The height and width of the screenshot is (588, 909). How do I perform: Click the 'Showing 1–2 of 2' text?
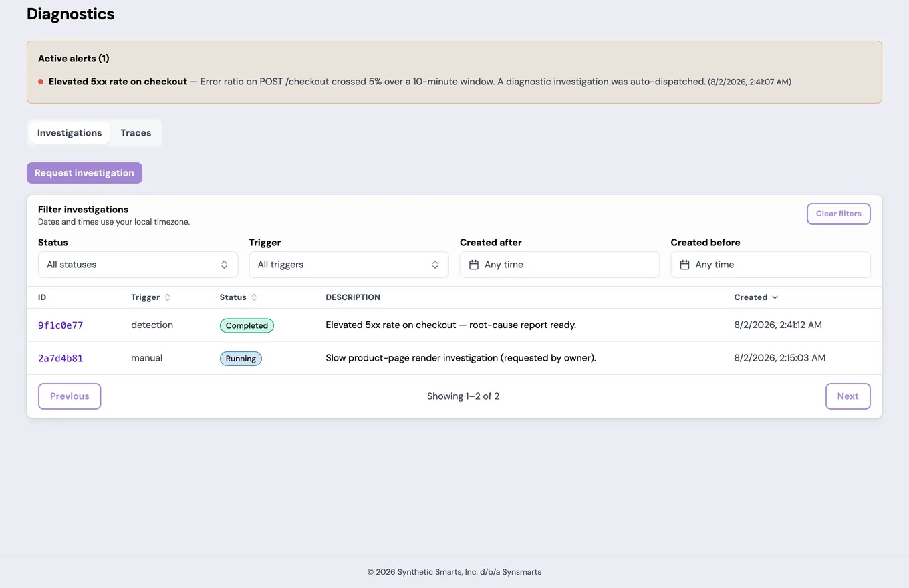(x=463, y=396)
